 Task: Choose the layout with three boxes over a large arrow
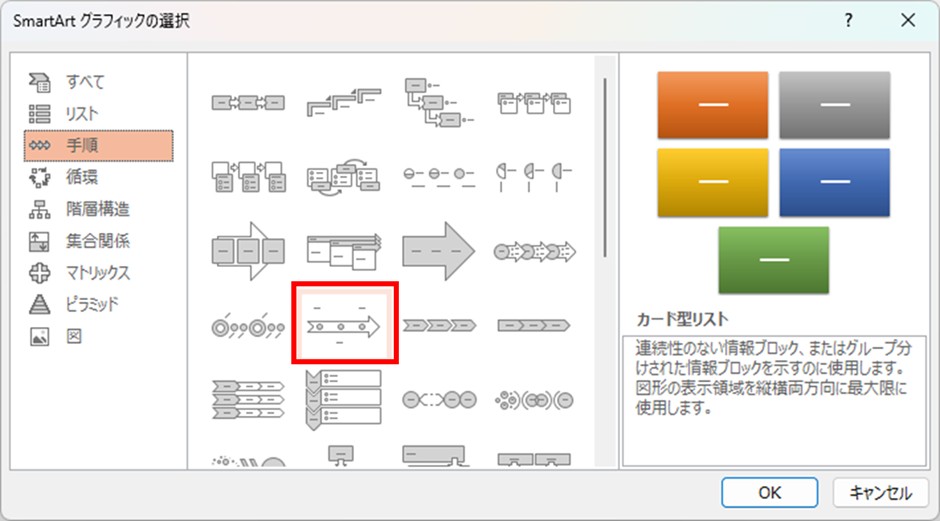(x=248, y=251)
